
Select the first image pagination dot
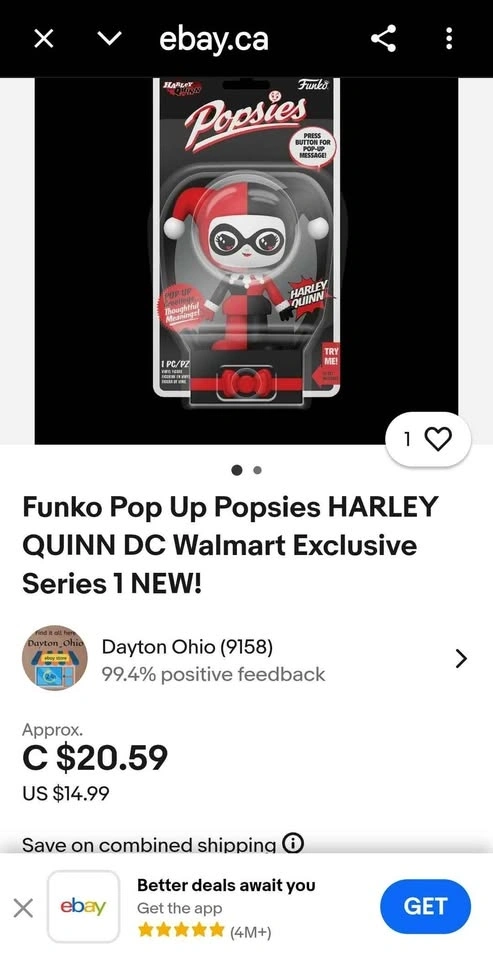236,470
